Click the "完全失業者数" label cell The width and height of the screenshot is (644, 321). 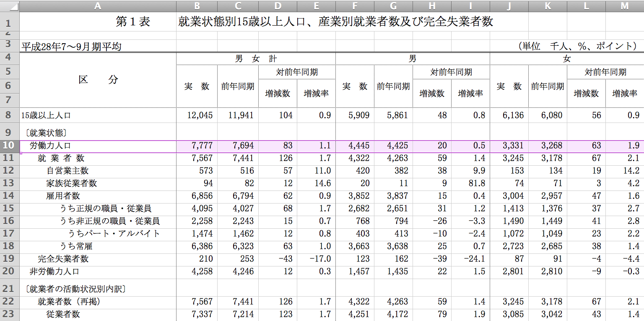[63, 259]
